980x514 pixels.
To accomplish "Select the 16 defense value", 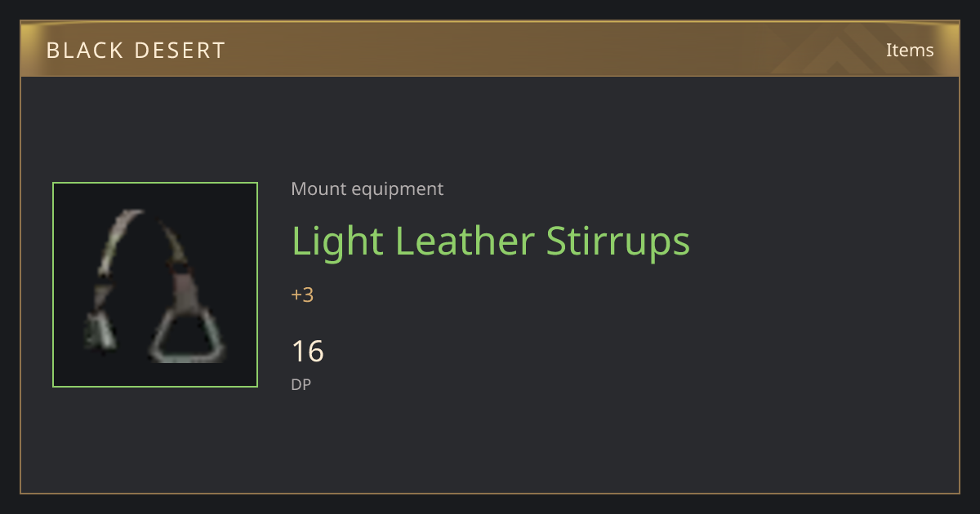I will point(308,352).
